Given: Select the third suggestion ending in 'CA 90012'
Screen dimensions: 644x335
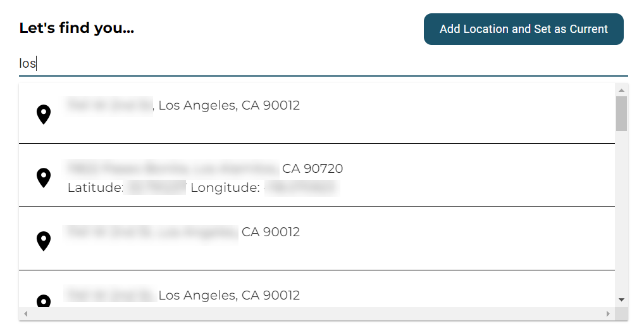Looking at the screenshot, I should (317, 239).
